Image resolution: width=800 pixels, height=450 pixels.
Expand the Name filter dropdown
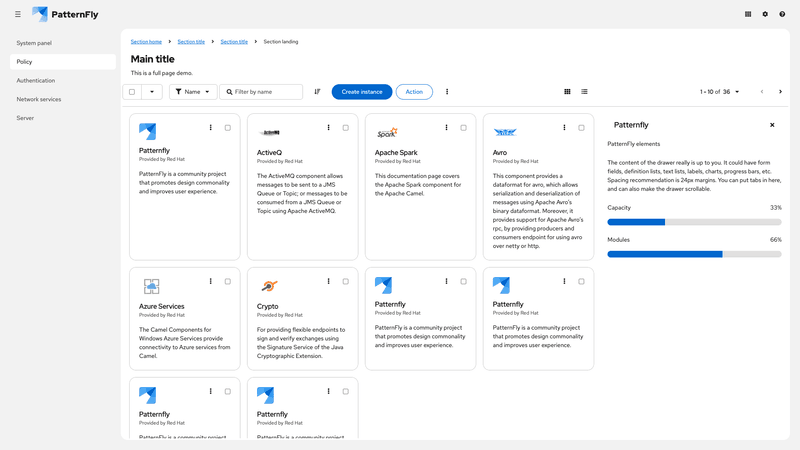click(193, 92)
